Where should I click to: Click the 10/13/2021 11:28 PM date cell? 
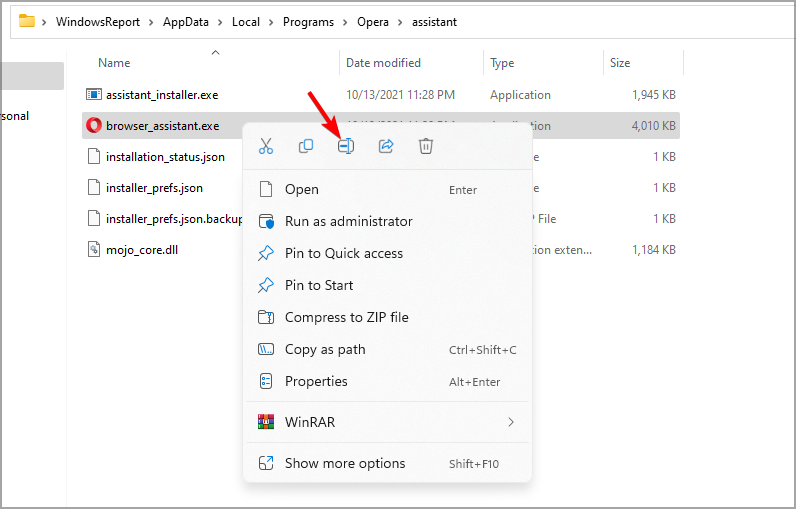(x=400, y=95)
